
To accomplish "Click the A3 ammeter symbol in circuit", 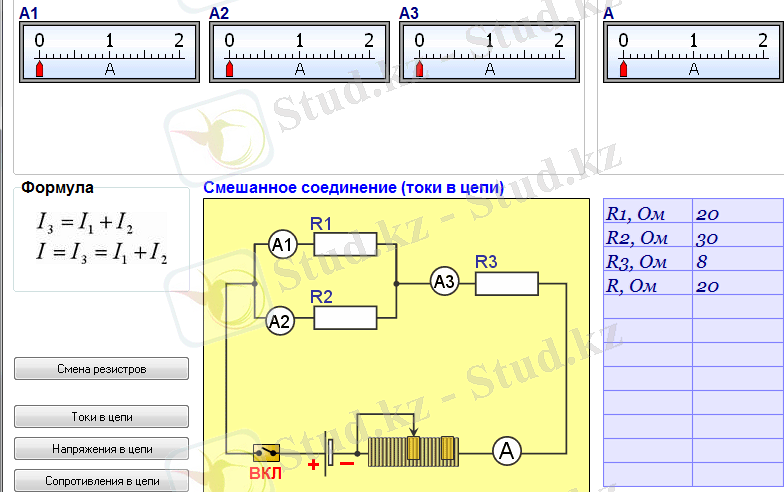I will pyautogui.click(x=444, y=283).
